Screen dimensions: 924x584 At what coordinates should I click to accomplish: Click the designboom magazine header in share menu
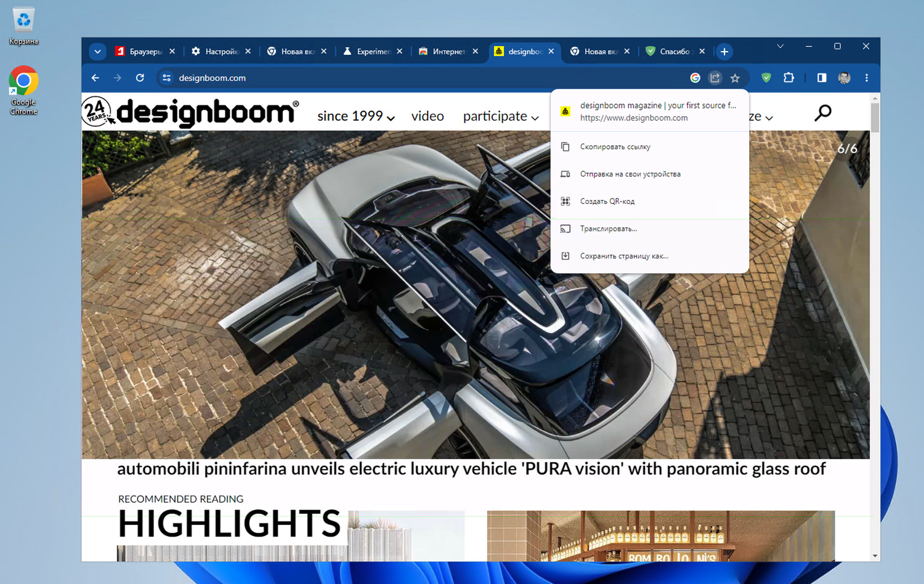click(x=650, y=112)
